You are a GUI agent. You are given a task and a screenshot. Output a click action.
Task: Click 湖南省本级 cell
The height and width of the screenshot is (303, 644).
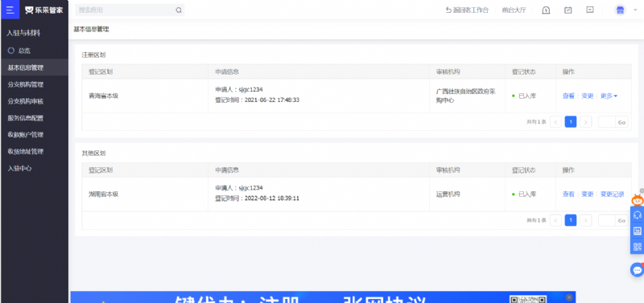pos(104,194)
